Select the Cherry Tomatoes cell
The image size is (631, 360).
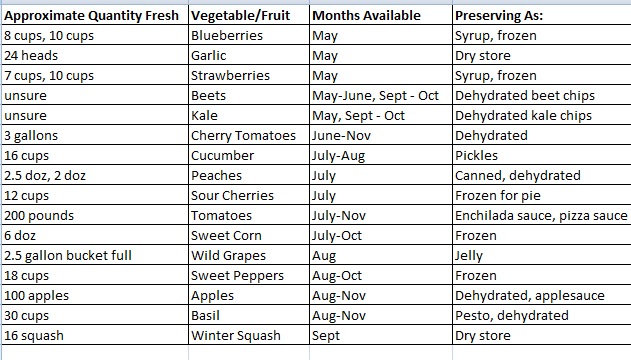(249, 135)
